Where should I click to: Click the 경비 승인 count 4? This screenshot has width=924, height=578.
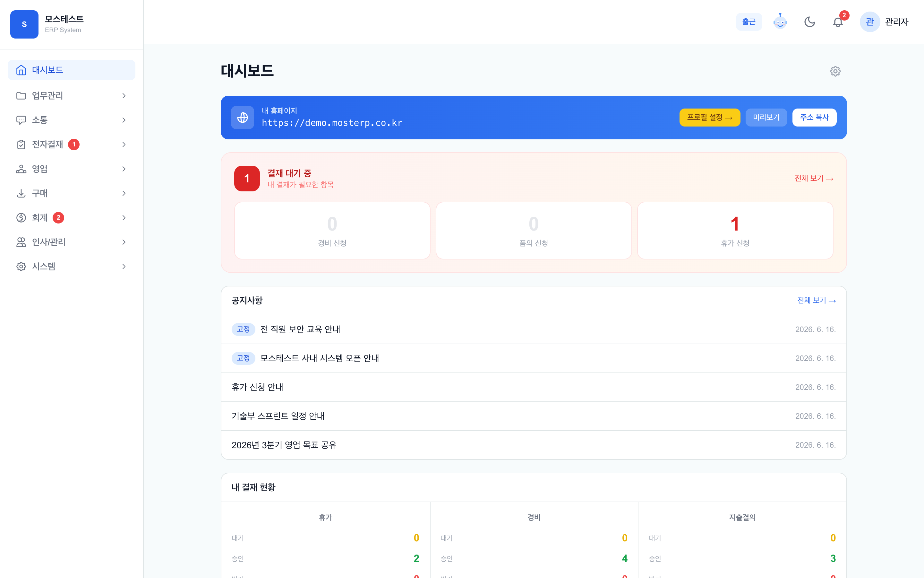[x=625, y=558]
